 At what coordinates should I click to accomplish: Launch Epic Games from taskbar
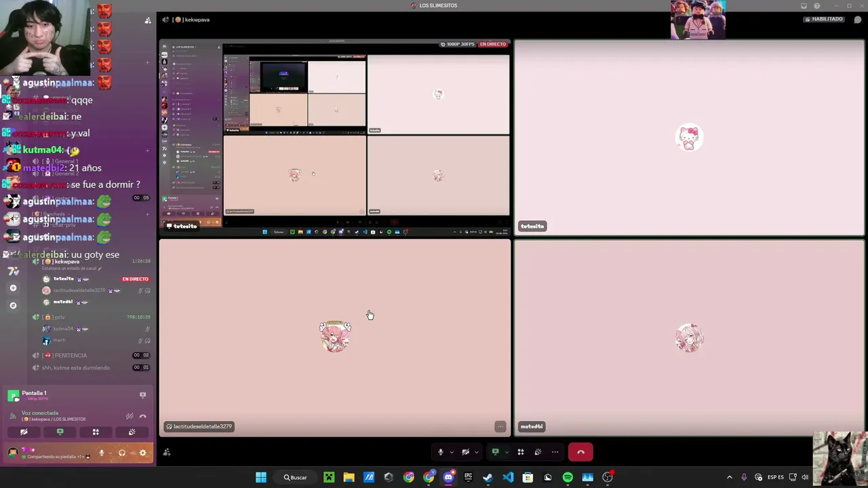point(468,477)
